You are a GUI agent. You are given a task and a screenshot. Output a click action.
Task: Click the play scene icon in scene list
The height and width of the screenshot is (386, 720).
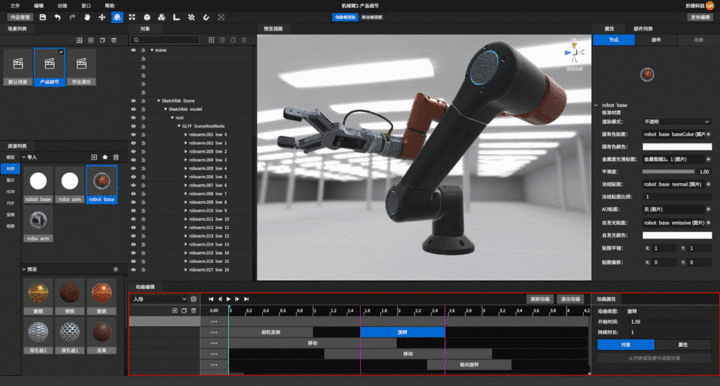click(91, 40)
